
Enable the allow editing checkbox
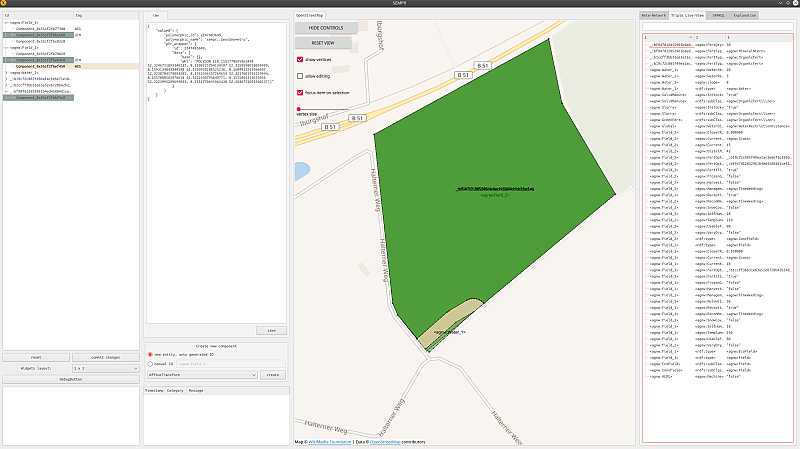[300, 76]
